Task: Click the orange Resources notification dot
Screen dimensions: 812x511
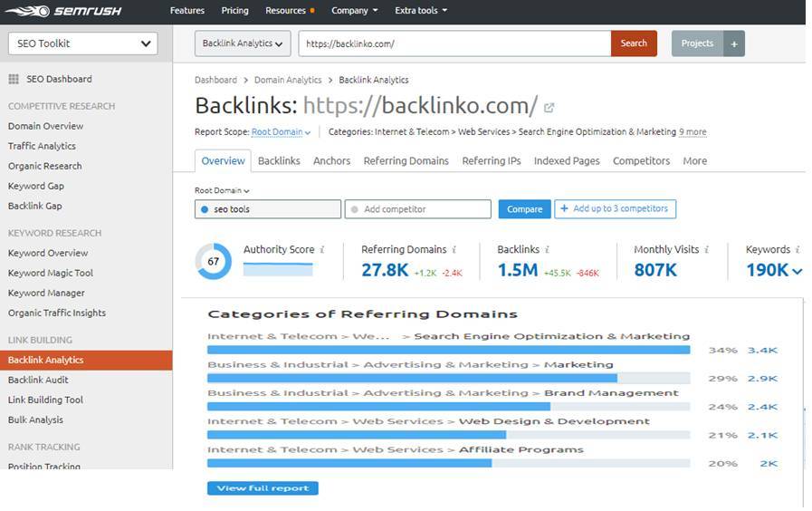Action: pos(312,10)
